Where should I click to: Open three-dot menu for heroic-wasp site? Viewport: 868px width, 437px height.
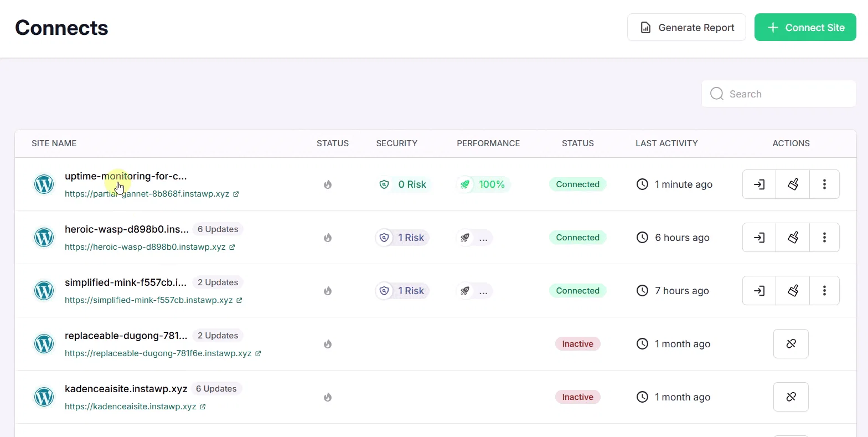pos(824,238)
